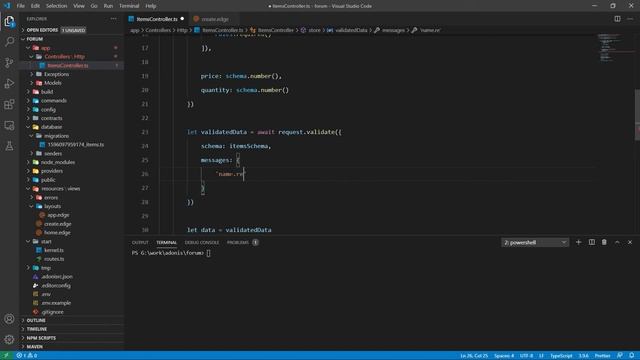Open the editor more actions ellipsis
This screenshot has width=640, height=360.
(x=630, y=19)
